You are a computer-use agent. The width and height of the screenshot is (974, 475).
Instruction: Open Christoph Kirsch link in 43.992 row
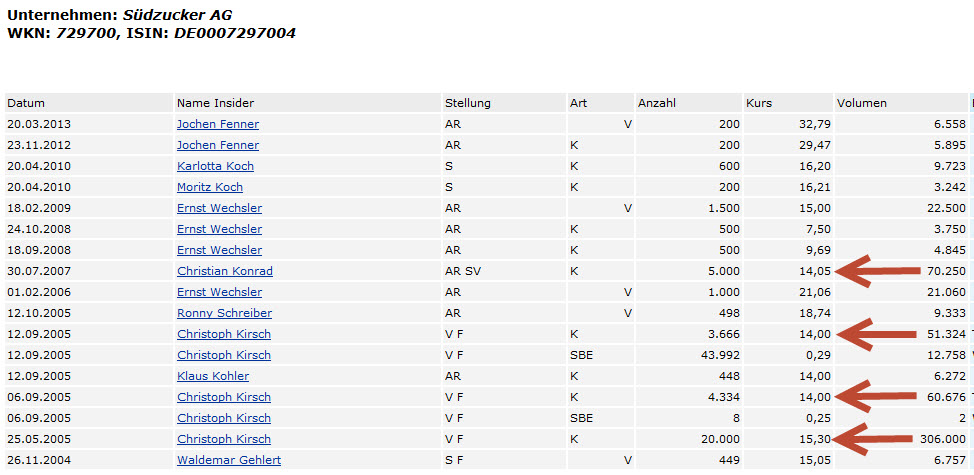224,355
